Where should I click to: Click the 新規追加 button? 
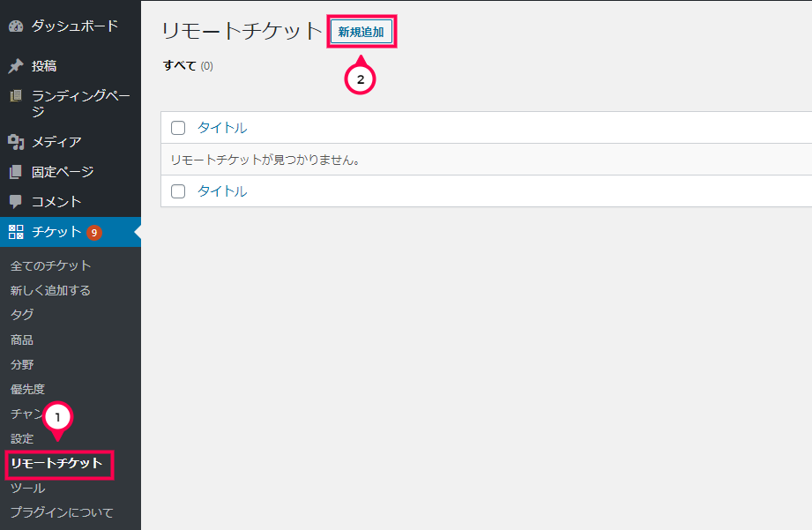361,32
